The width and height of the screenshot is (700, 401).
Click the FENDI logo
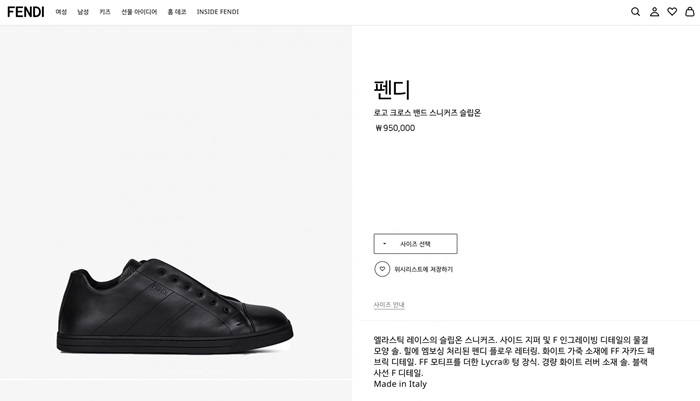26,12
